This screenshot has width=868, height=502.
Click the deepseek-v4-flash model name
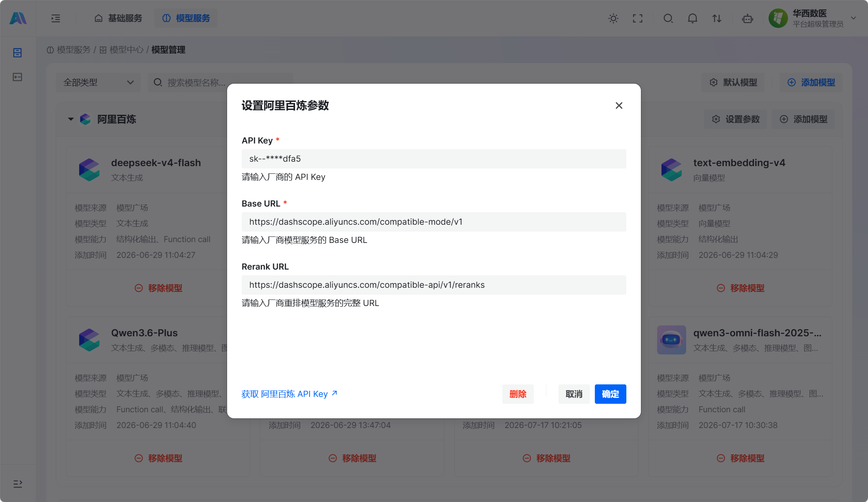click(156, 163)
